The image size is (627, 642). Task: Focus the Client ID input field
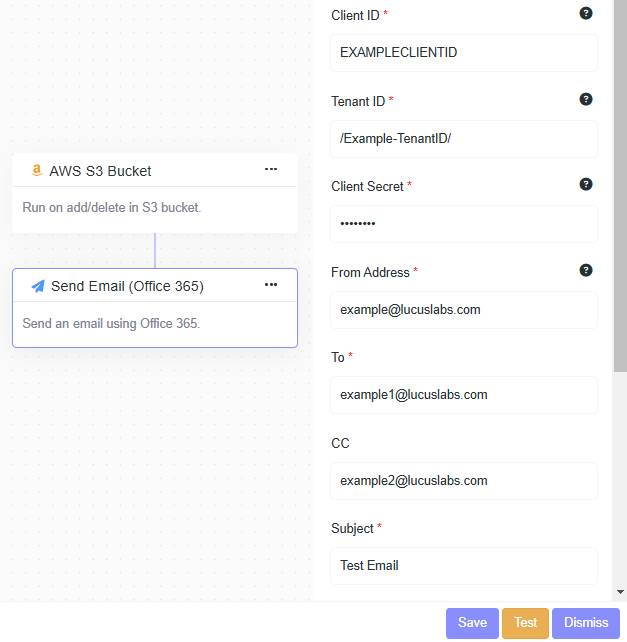point(464,53)
